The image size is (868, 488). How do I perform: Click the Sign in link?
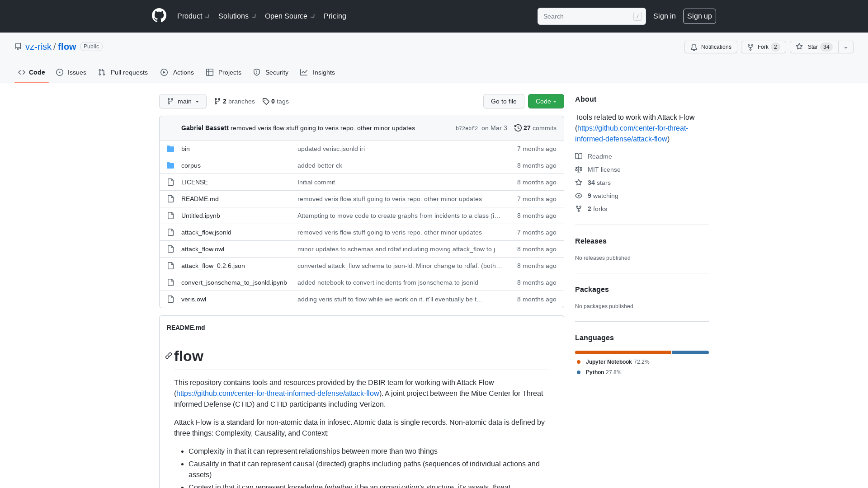coord(665,16)
